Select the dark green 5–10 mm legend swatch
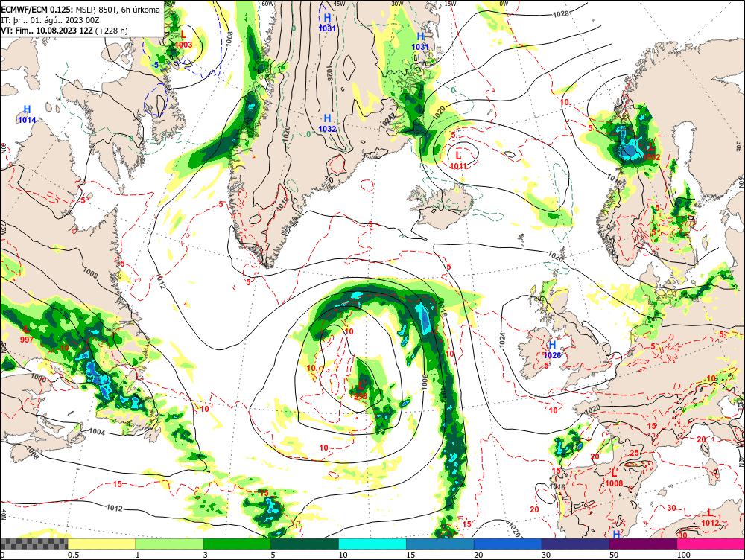This screenshot has height=560, width=745. (x=305, y=544)
